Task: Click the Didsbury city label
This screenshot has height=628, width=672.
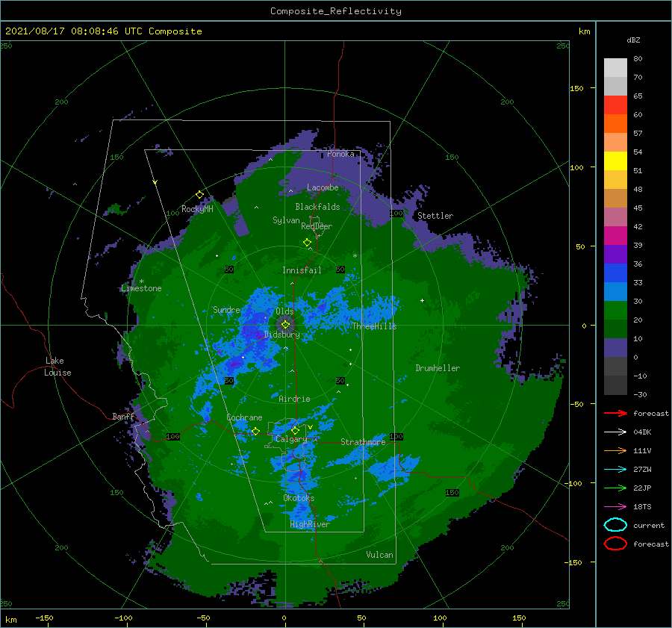Action: point(282,335)
